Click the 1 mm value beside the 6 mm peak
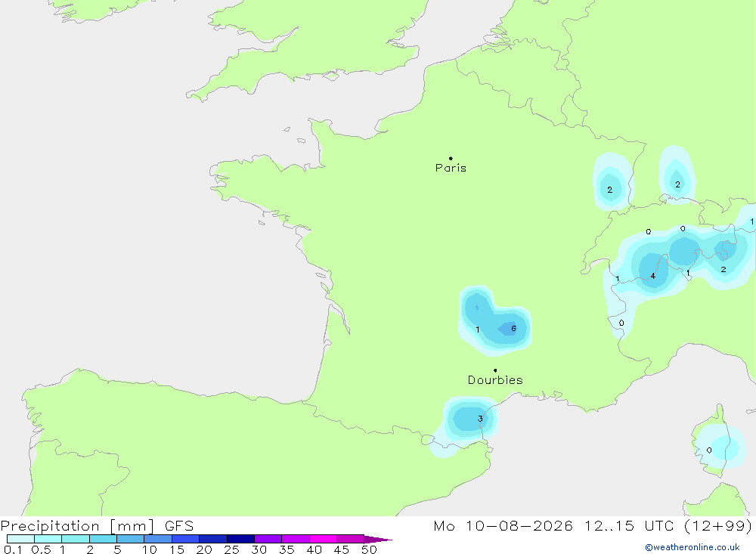Viewport: 756px width, 554px height. coord(477,330)
